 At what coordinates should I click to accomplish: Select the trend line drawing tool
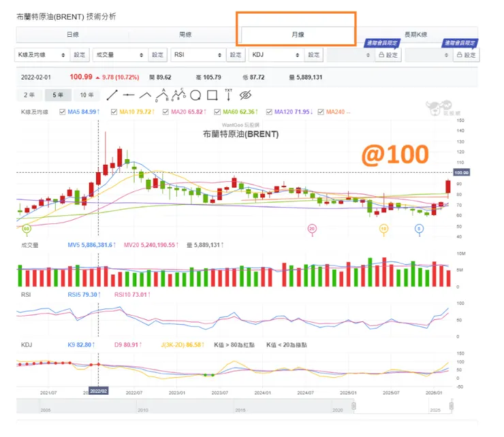[112, 95]
